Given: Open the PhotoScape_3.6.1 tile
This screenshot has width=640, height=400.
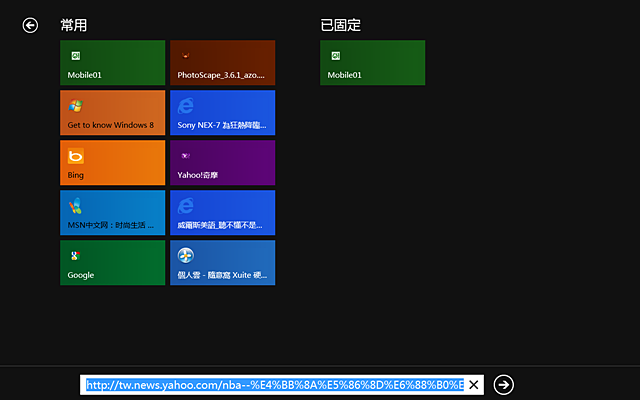Looking at the screenshot, I should 222,62.
